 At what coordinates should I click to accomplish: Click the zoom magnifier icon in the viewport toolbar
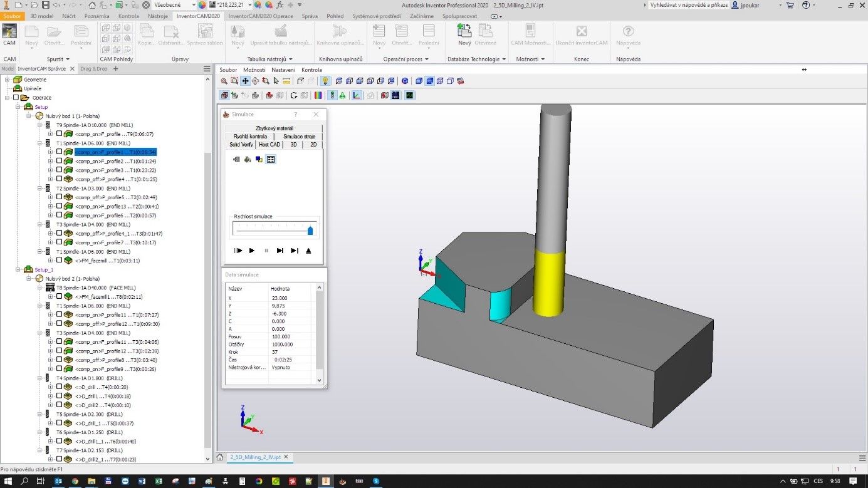tap(224, 81)
